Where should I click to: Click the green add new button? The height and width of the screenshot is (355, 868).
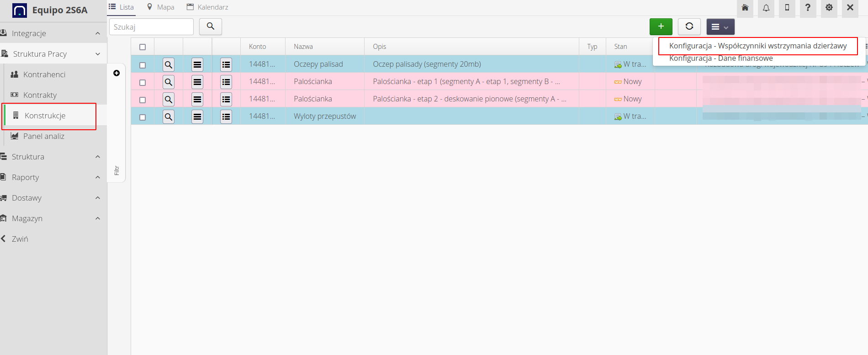[x=661, y=26]
